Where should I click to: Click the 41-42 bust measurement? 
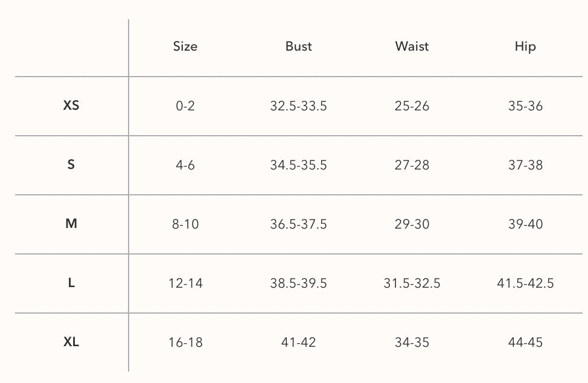(298, 342)
